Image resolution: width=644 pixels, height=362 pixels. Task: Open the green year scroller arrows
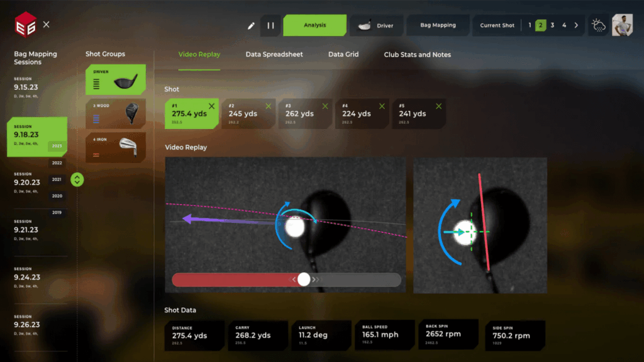[77, 179]
